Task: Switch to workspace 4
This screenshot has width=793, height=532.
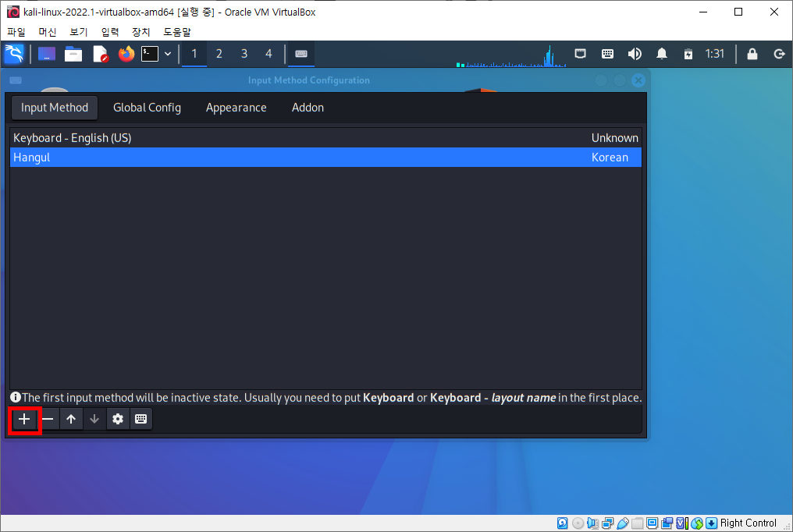Action: [268, 54]
